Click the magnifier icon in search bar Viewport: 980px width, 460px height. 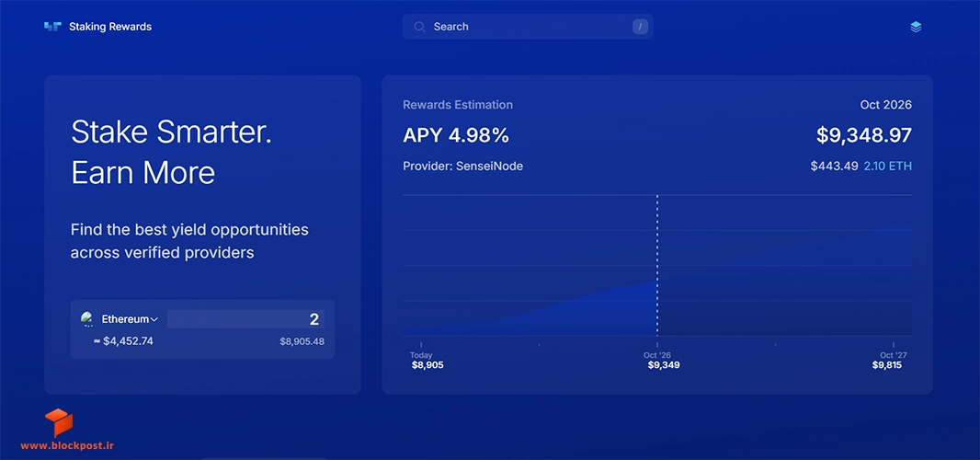tap(420, 27)
